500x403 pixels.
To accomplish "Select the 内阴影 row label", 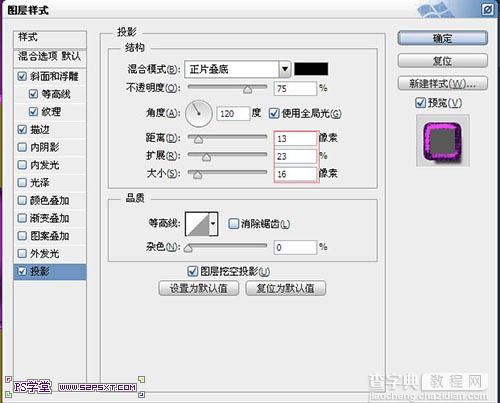I will (x=44, y=147).
